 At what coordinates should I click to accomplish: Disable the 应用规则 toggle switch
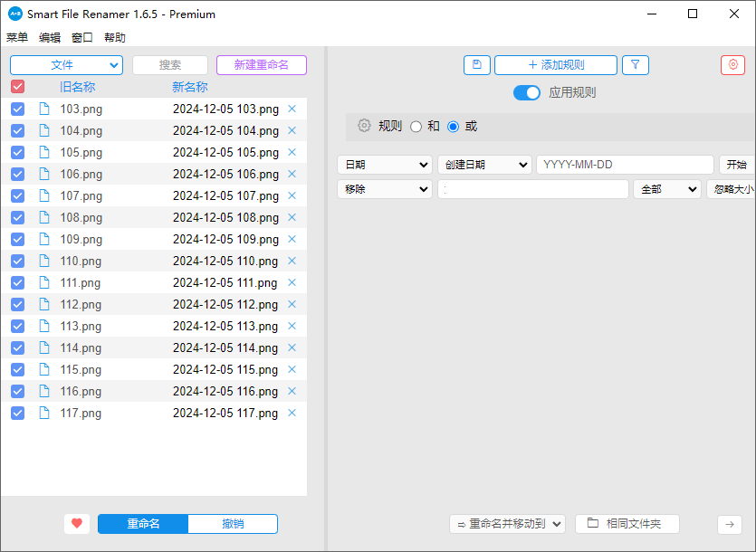[x=526, y=92]
